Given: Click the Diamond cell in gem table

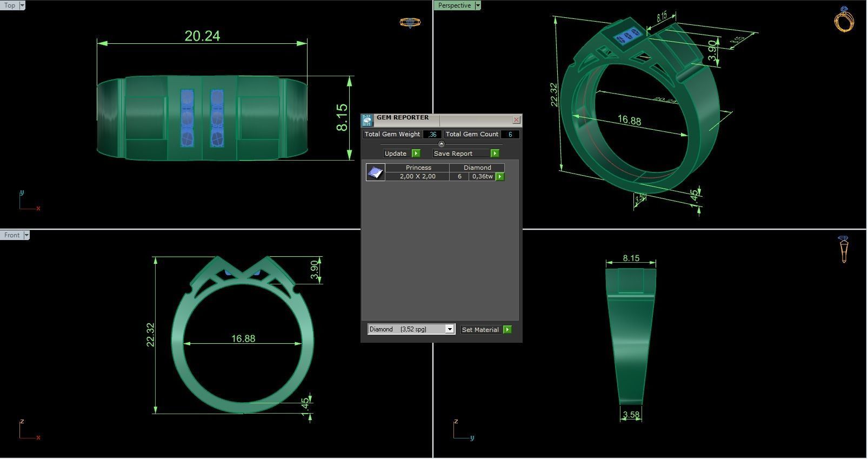Looking at the screenshot, I should (x=477, y=168).
